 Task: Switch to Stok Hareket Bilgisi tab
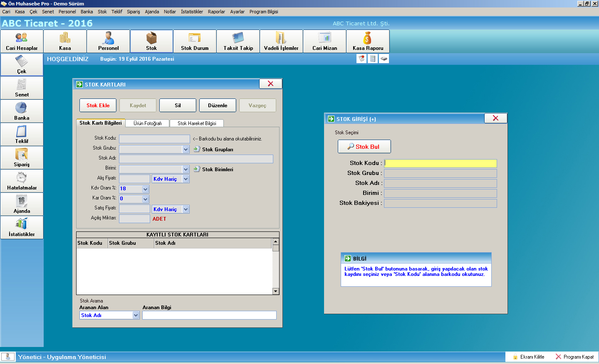(197, 123)
